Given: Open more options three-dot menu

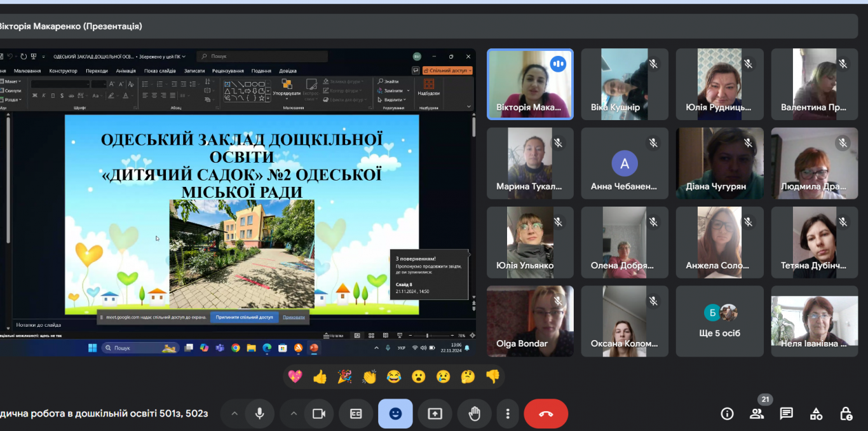Looking at the screenshot, I should point(507,414).
